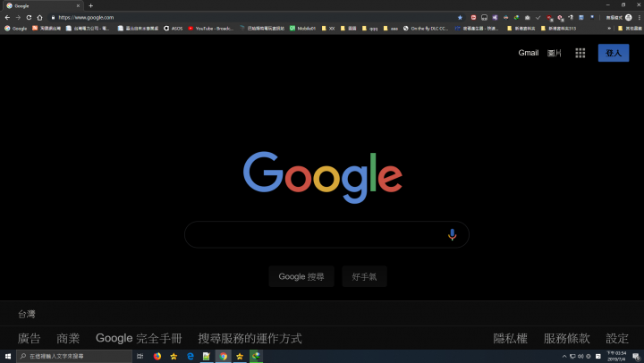The image size is (644, 363).
Task: Open the 商業 business link
Action: click(68, 338)
